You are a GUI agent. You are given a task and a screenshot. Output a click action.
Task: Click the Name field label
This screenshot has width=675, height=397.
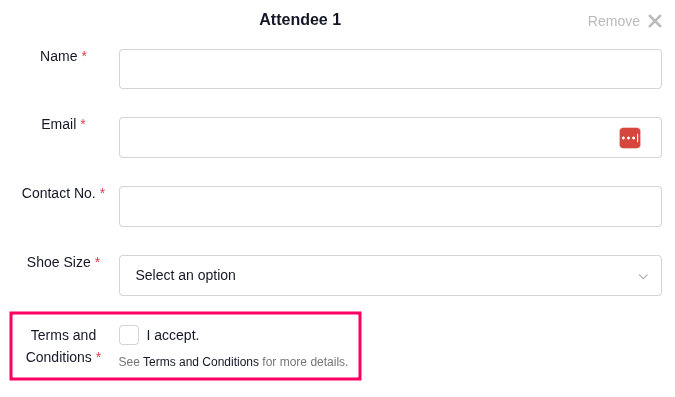pyautogui.click(x=59, y=56)
